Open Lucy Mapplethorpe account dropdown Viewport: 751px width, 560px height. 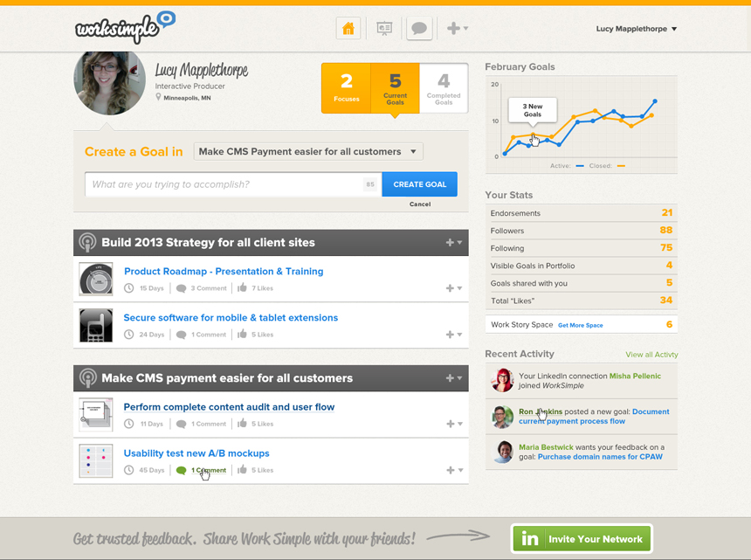coord(637,29)
